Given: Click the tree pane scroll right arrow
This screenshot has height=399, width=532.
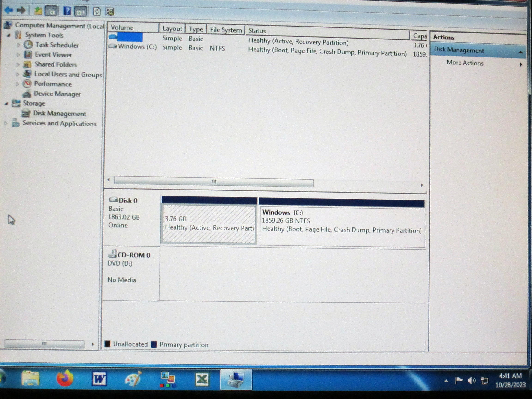Looking at the screenshot, I should pos(93,345).
